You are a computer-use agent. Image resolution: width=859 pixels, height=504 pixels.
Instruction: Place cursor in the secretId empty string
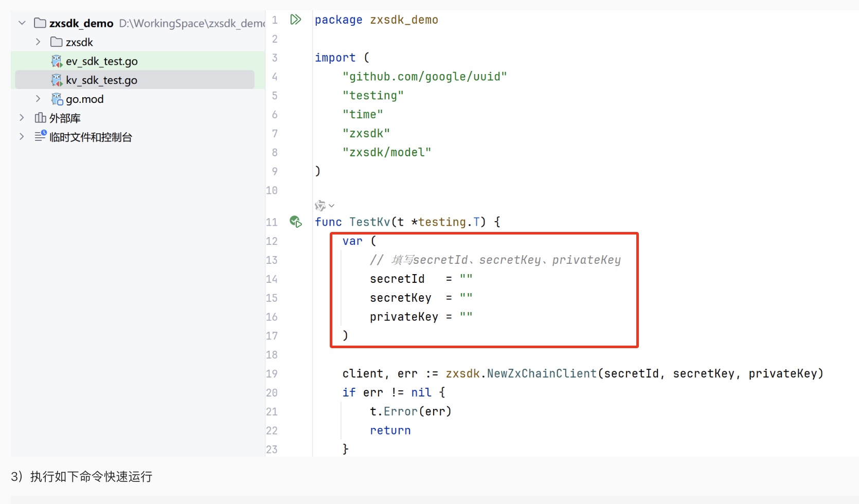click(x=466, y=279)
